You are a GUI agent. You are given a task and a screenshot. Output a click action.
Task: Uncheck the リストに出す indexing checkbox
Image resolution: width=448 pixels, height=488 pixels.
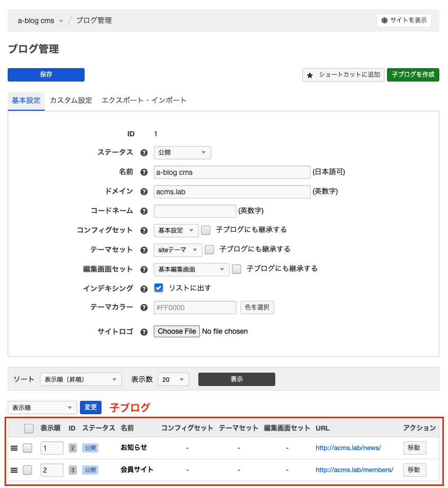(x=159, y=288)
